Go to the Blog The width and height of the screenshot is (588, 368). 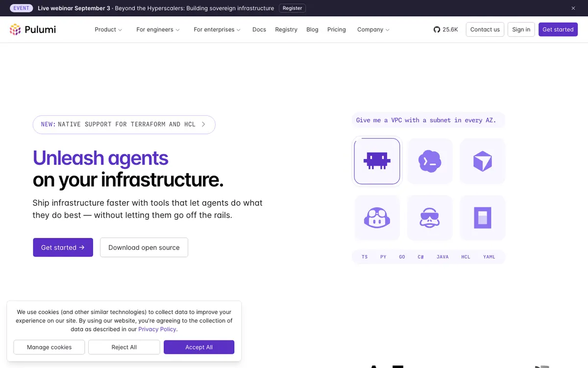pyautogui.click(x=312, y=29)
